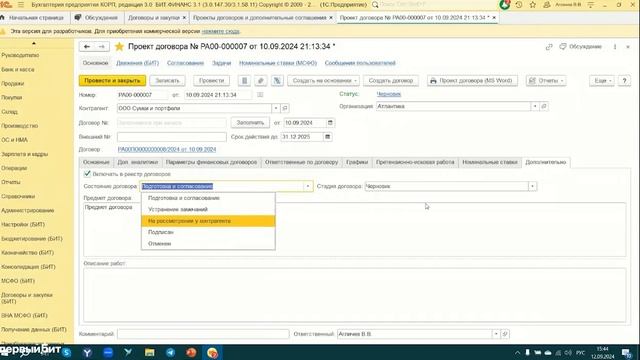Click 'Провести и закрыть' button
Image resolution: width=640 pixels, height=360 pixels.
coord(112,80)
